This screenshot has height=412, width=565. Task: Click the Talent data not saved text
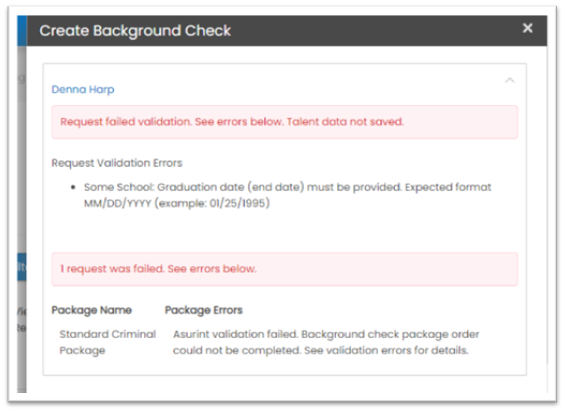click(x=345, y=122)
